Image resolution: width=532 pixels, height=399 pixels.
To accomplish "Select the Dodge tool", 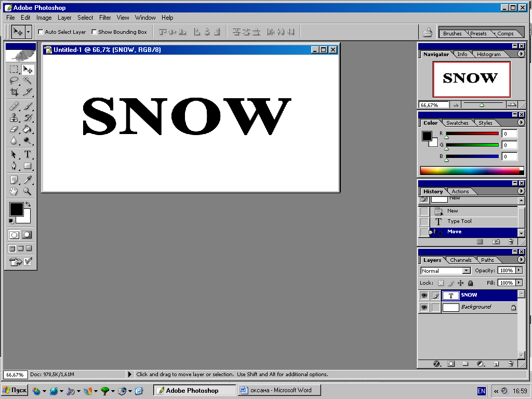I will pos(27,140).
